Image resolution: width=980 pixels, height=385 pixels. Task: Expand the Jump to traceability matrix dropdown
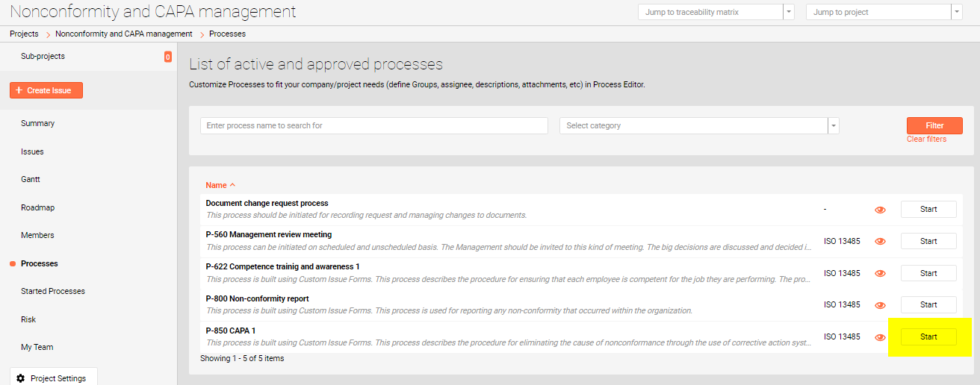788,12
